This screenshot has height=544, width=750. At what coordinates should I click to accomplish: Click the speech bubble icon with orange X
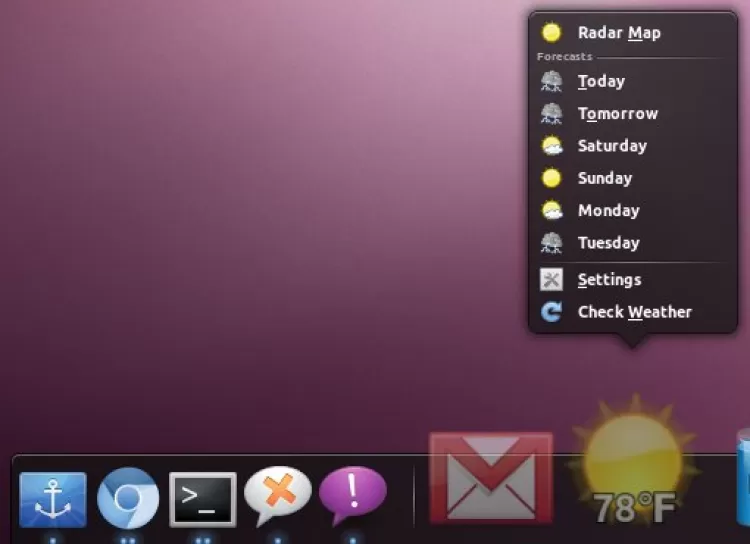277,497
